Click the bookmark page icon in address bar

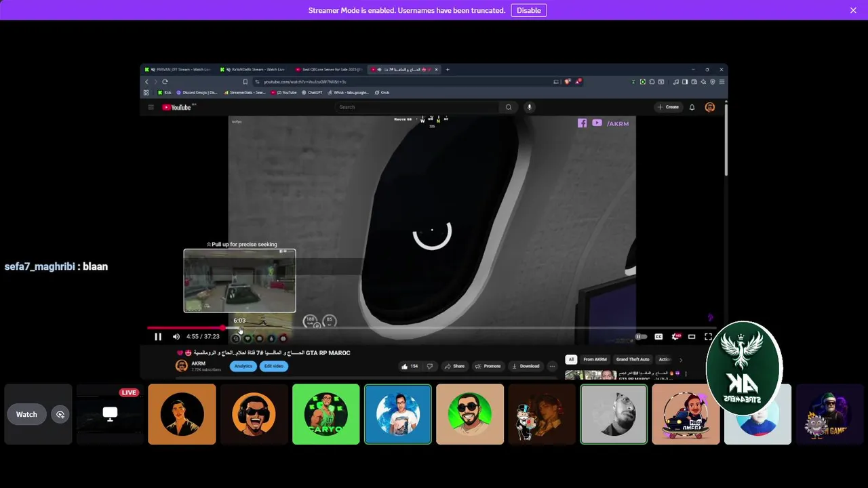point(245,81)
